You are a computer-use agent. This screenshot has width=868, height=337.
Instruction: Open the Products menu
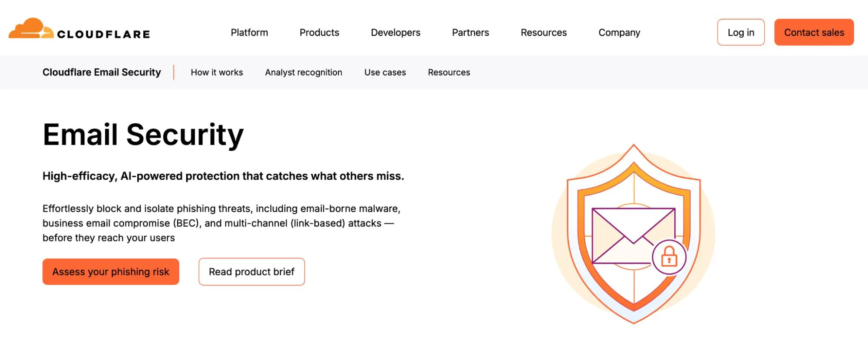coord(319,32)
